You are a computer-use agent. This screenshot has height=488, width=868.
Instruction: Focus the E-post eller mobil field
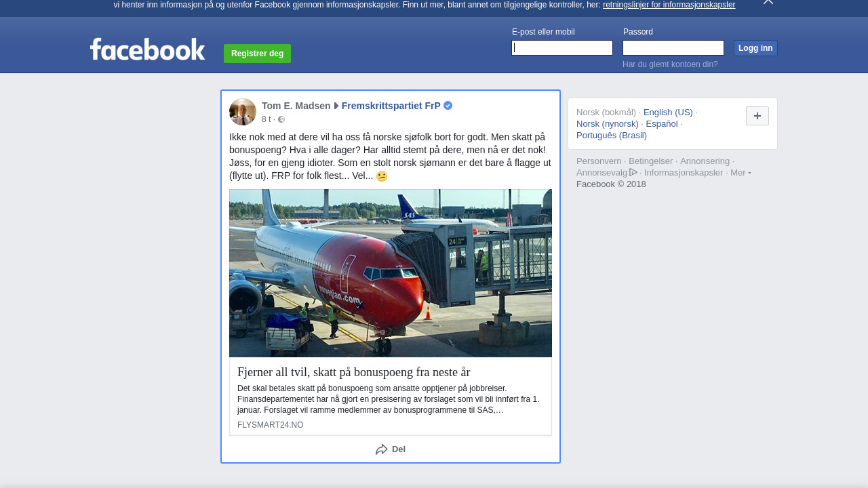(x=562, y=47)
